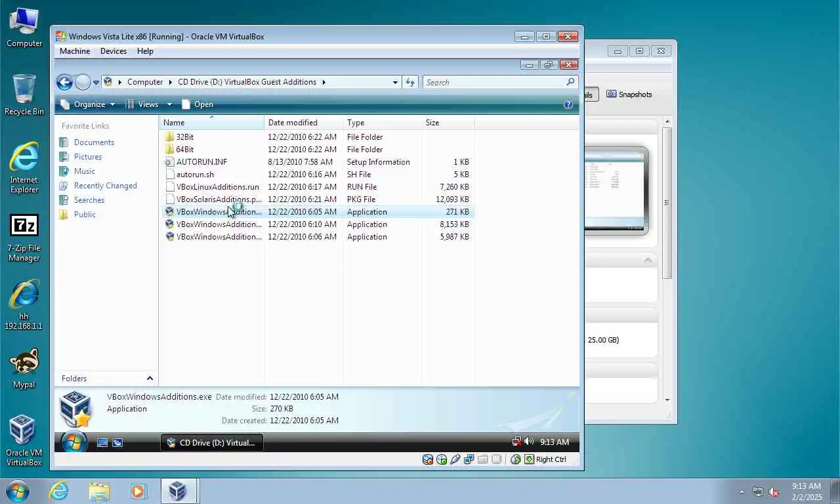840x504 pixels.
Task: Click Show Desktop in guest quick launch
Action: 102,443
